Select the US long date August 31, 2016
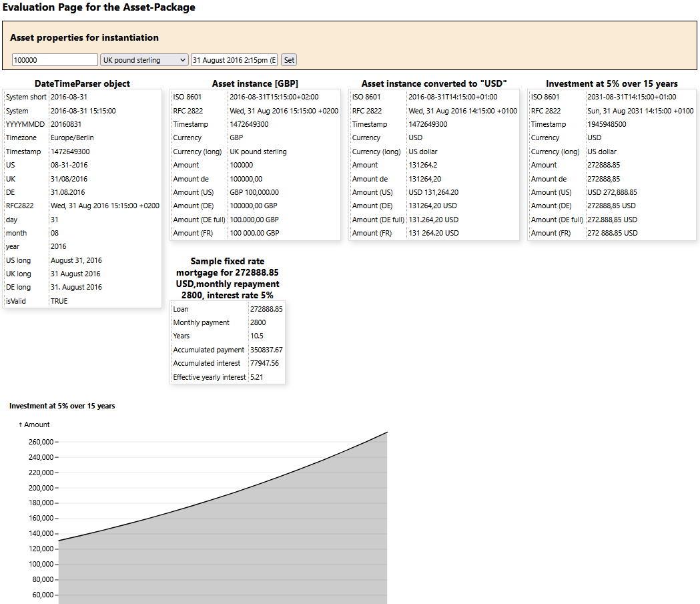700x604 pixels. pyautogui.click(x=76, y=260)
